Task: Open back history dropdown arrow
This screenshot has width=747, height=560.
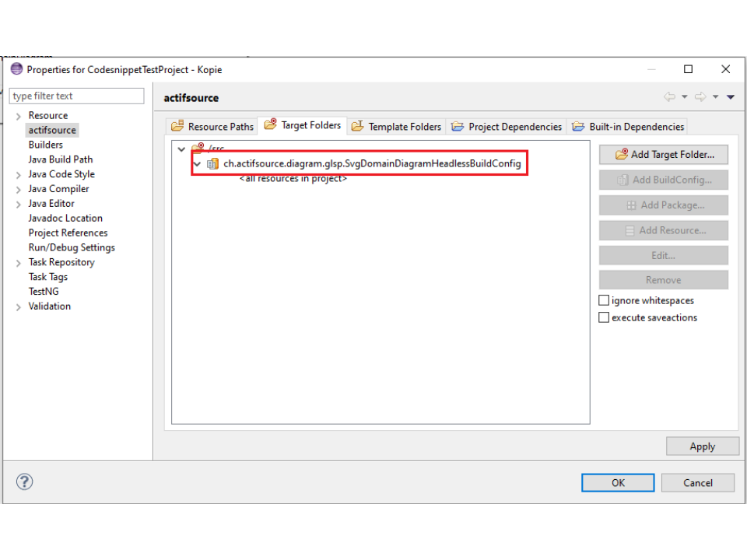Action: [685, 97]
